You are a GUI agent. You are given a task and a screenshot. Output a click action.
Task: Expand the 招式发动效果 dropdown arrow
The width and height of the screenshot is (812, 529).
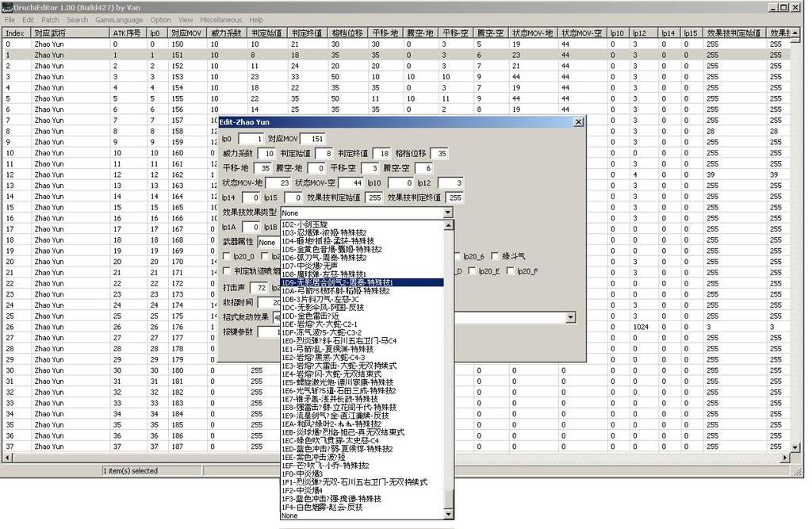pyautogui.click(x=570, y=317)
